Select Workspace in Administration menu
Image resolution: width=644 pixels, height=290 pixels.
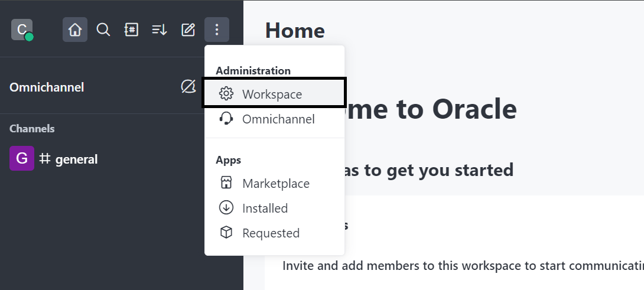274,94
